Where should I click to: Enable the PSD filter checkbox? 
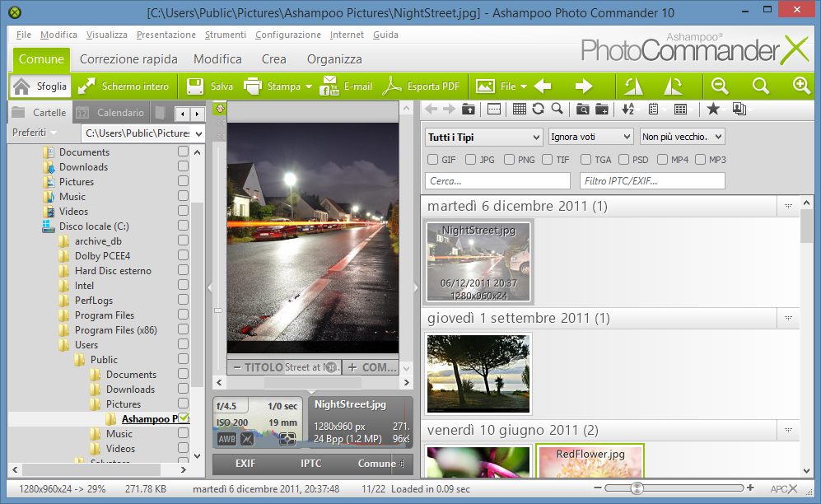[x=623, y=159]
